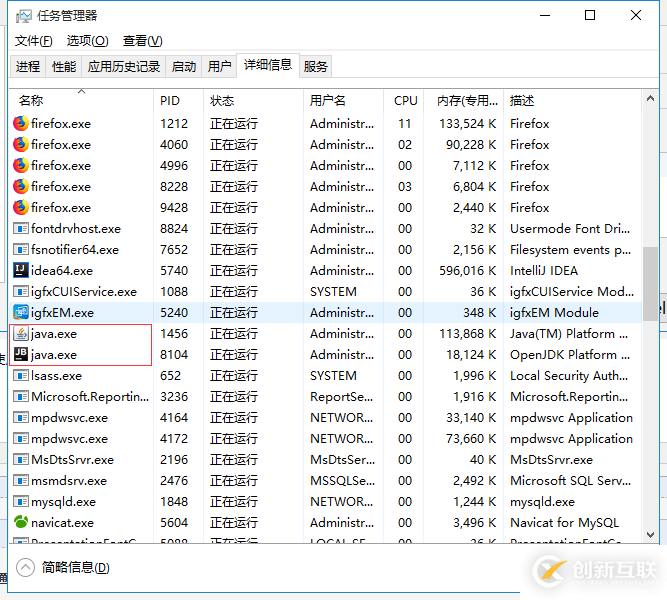Image resolution: width=667 pixels, height=600 pixels.
Task: Open the 选项(O) menu
Action: (88, 41)
